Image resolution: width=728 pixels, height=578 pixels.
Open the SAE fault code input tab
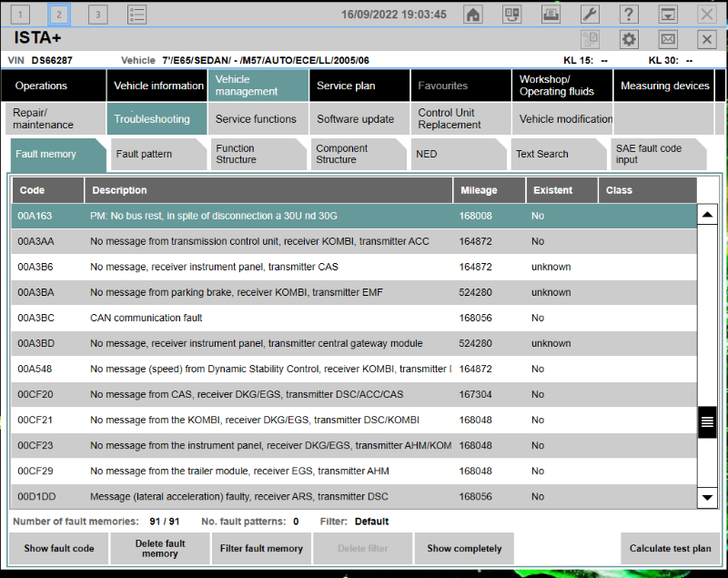point(658,154)
